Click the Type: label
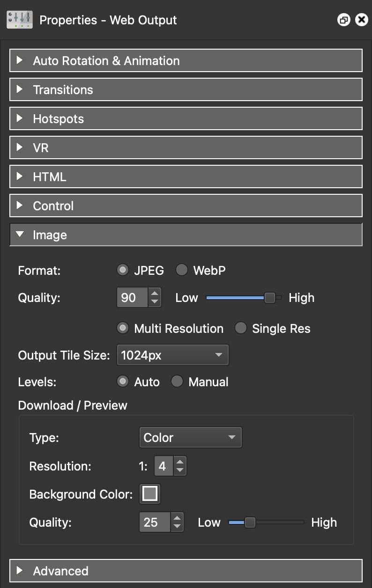372x588 pixels. [44, 438]
